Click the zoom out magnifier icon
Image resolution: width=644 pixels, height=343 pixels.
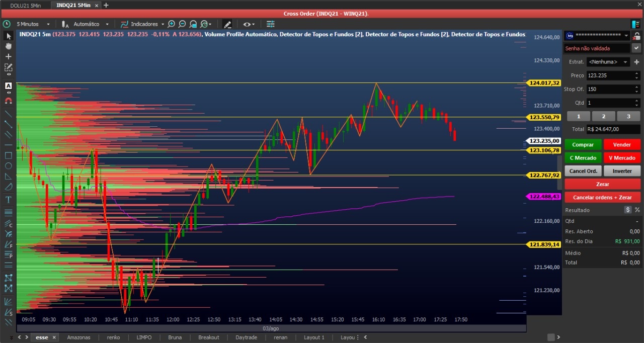(182, 24)
